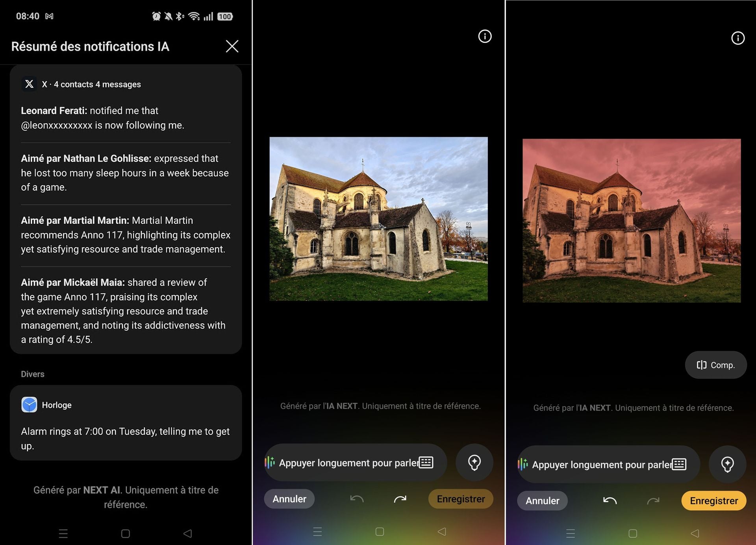Open the Gmail status bar notification icon

tap(49, 16)
